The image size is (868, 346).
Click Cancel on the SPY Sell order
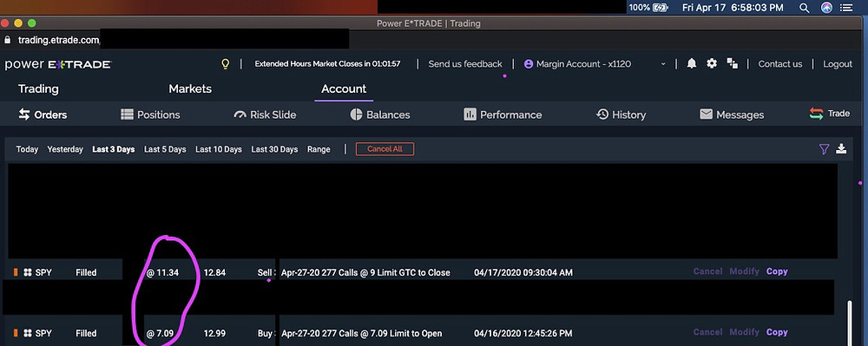(x=708, y=271)
